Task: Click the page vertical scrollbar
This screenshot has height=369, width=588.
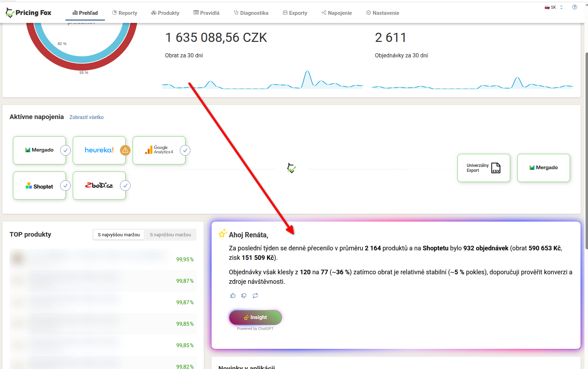Action: point(586,151)
